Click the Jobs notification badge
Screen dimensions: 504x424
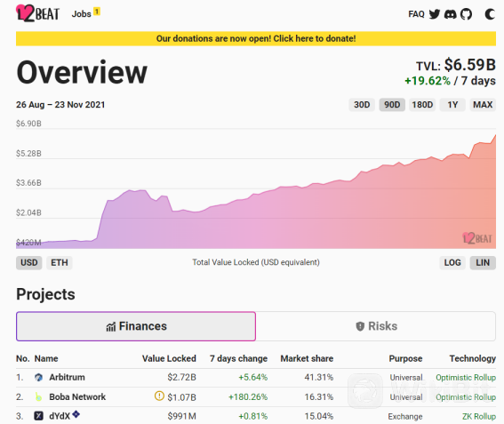97,12
